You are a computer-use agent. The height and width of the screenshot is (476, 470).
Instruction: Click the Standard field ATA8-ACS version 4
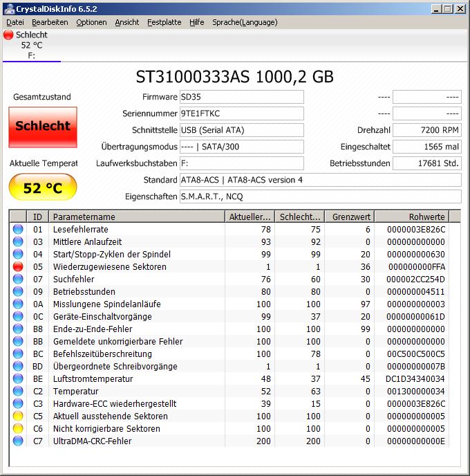[321, 180]
